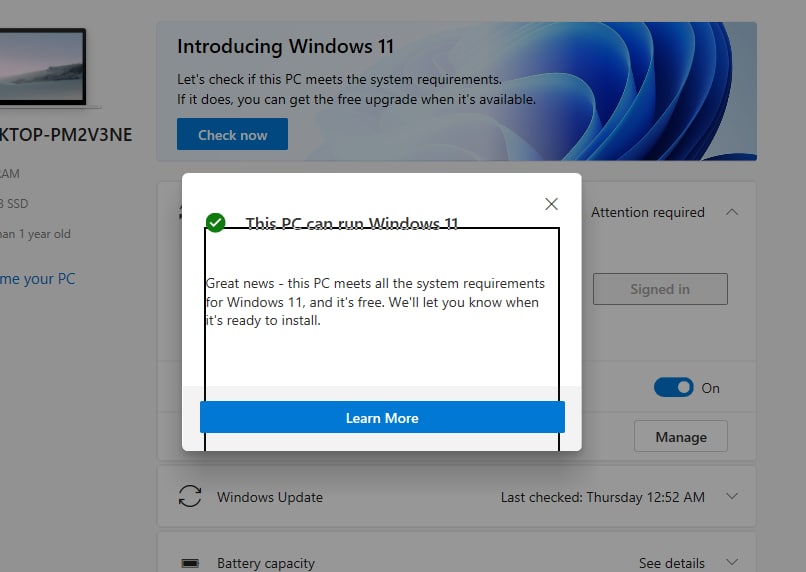This screenshot has width=806, height=572.
Task: Click the Battery capacity label
Action: (266, 563)
